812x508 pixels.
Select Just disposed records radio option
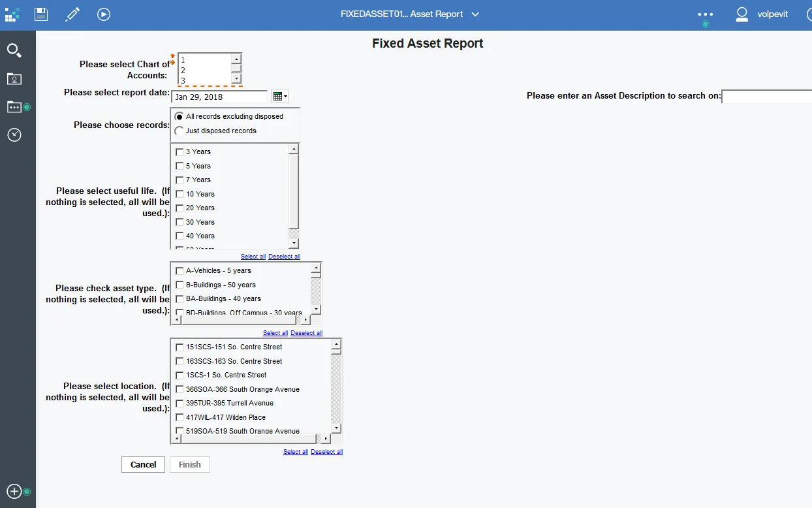pyautogui.click(x=180, y=131)
